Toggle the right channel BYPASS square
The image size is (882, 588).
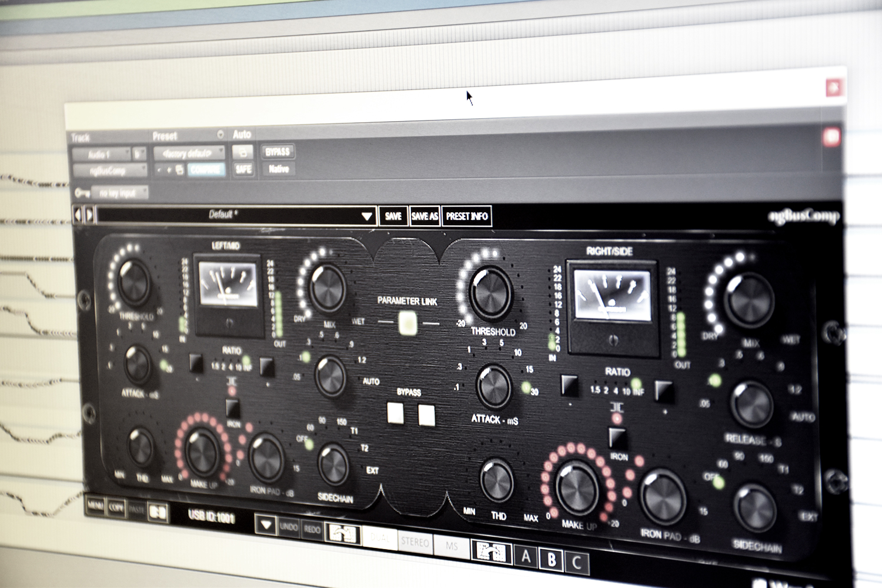(427, 415)
